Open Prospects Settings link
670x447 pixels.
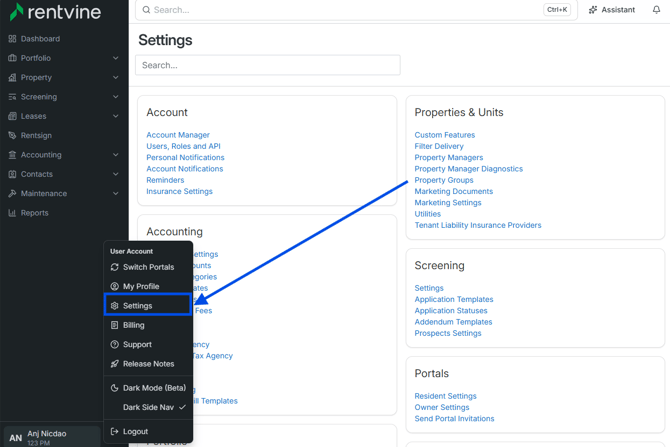(x=448, y=333)
